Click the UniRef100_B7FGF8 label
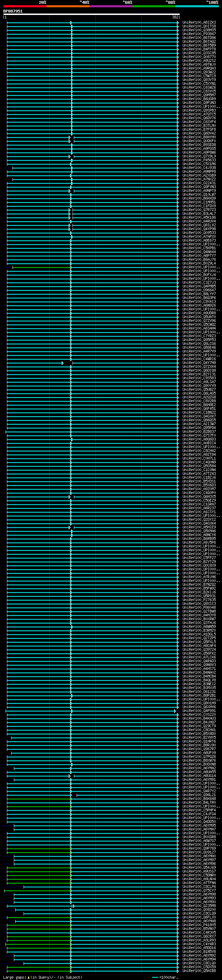Screen dimensions: 222x980 199,129
